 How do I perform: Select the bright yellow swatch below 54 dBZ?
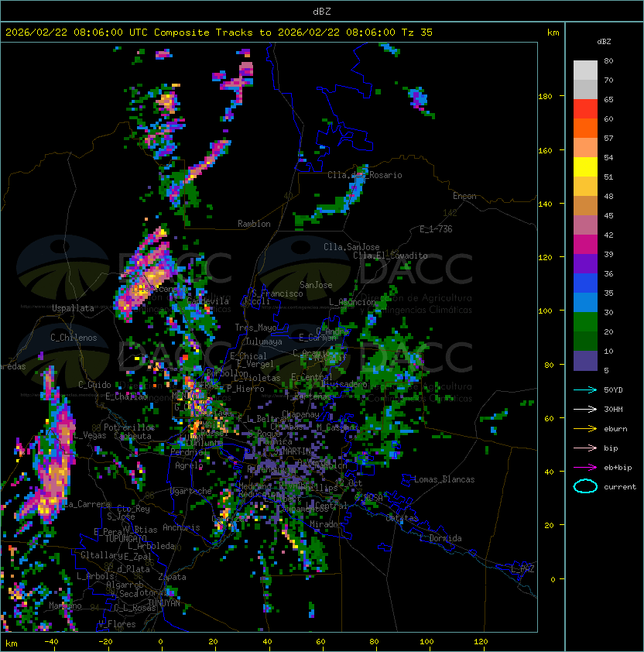pos(585,166)
